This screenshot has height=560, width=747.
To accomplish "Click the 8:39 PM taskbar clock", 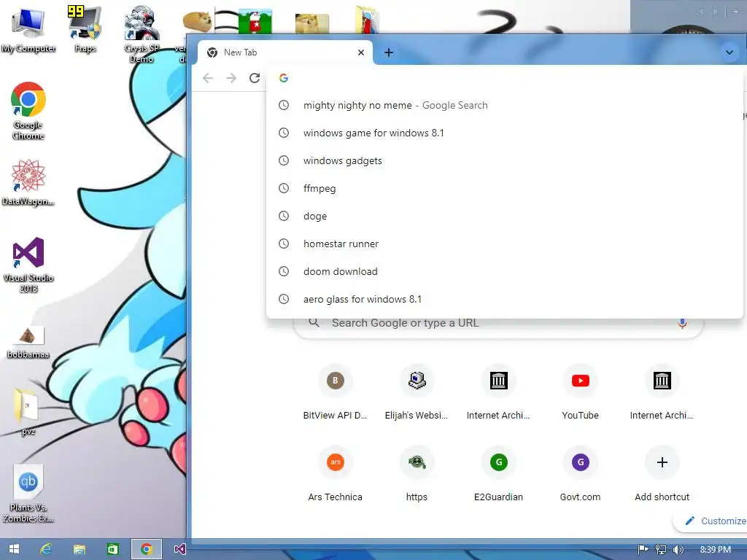I will 715,550.
